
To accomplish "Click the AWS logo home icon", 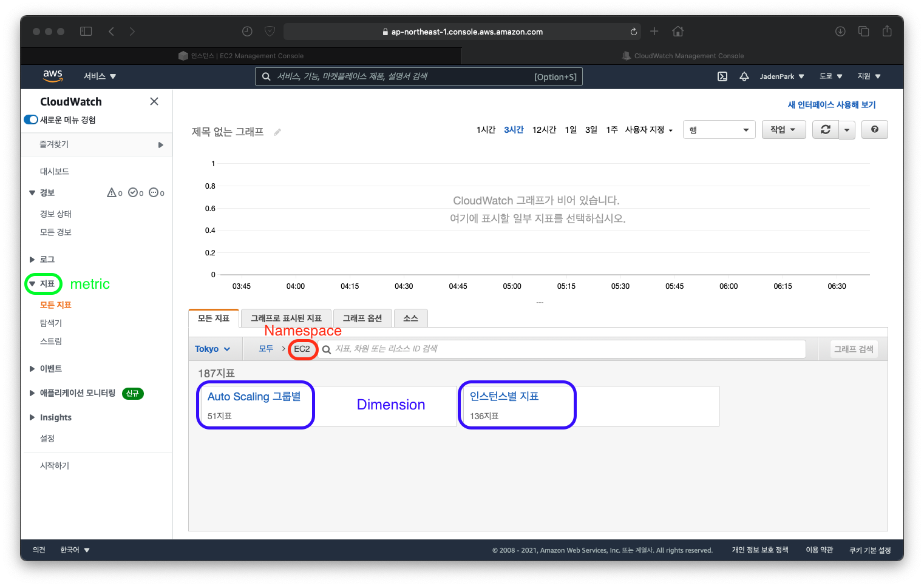I will pos(53,76).
